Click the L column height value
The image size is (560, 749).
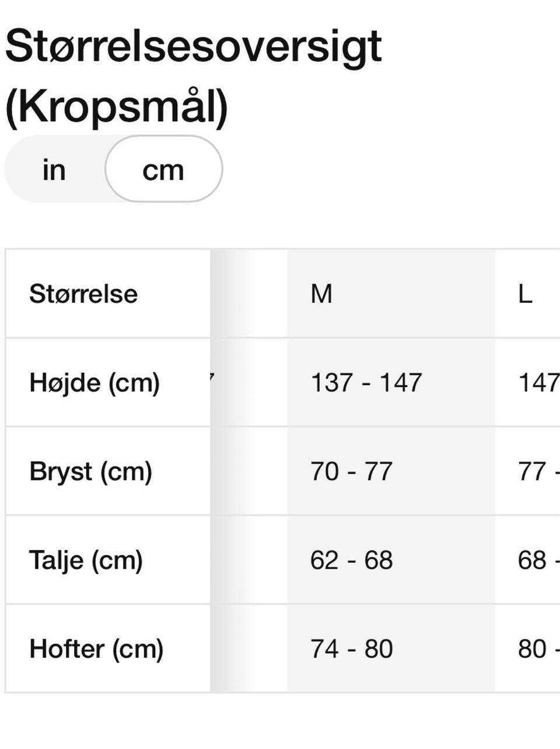(538, 383)
